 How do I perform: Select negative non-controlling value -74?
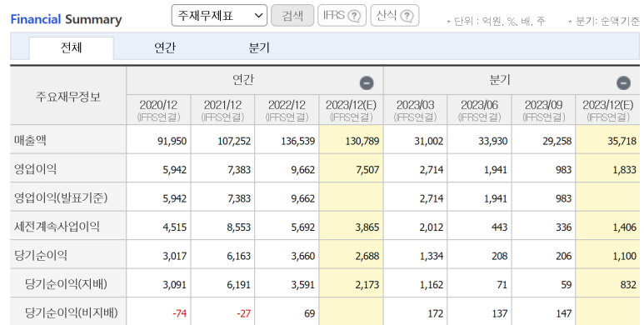click(179, 313)
